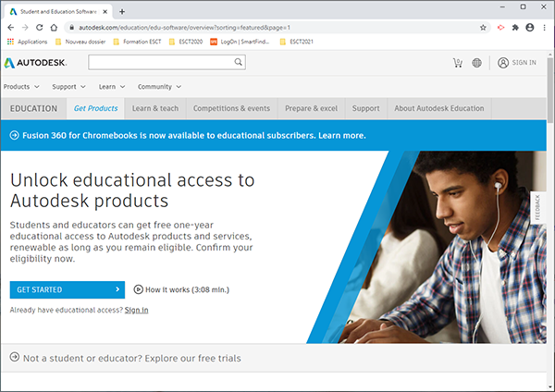Click the circled arrow beside free trials text

point(15,357)
